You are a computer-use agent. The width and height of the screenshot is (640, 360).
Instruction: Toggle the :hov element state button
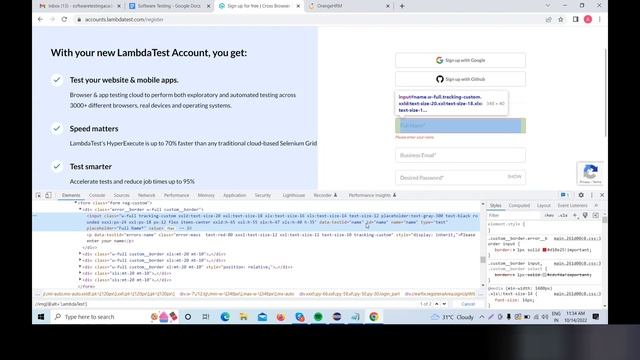point(549,215)
